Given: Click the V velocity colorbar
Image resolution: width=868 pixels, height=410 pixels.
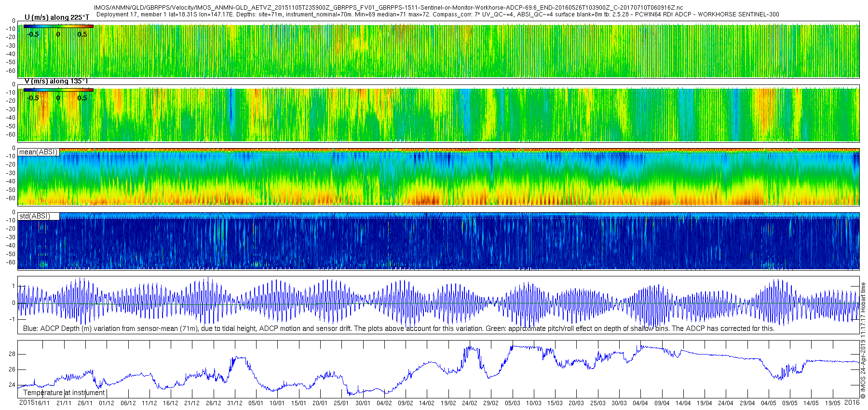Looking at the screenshot, I should coord(58,90).
